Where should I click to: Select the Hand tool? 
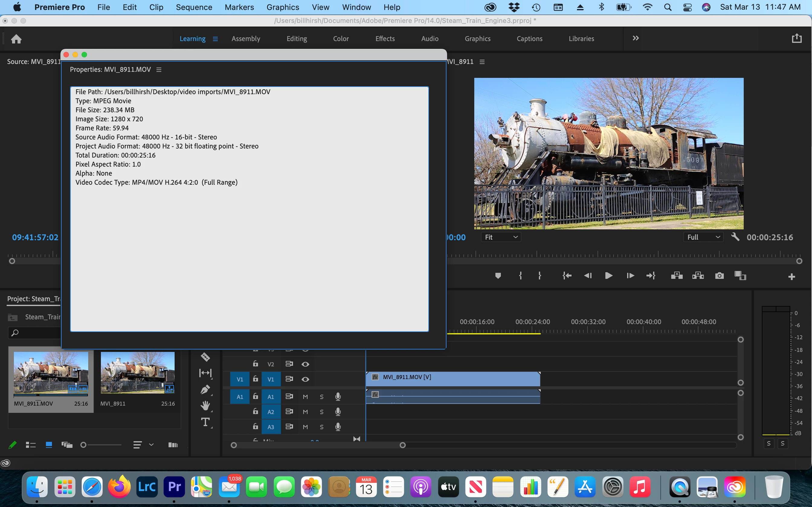(205, 406)
